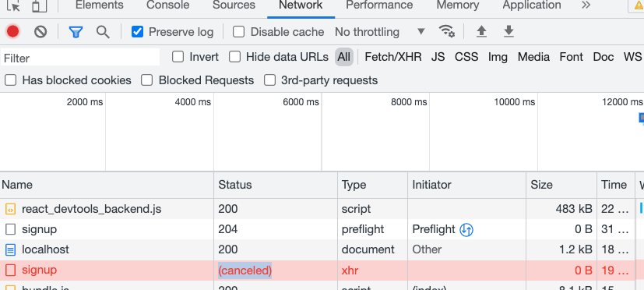Viewport: 644px width, 290px height.
Task: Switch to the Elements tab
Action: (100, 5)
